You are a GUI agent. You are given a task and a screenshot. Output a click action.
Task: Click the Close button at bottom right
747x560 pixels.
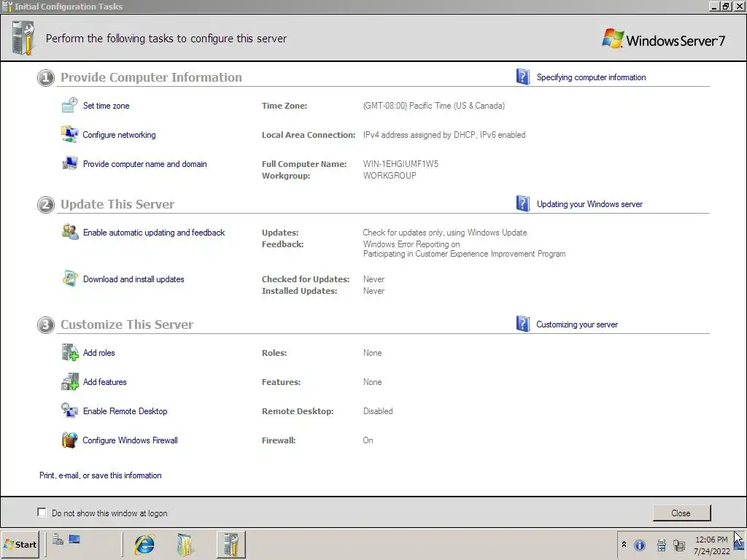coord(681,513)
